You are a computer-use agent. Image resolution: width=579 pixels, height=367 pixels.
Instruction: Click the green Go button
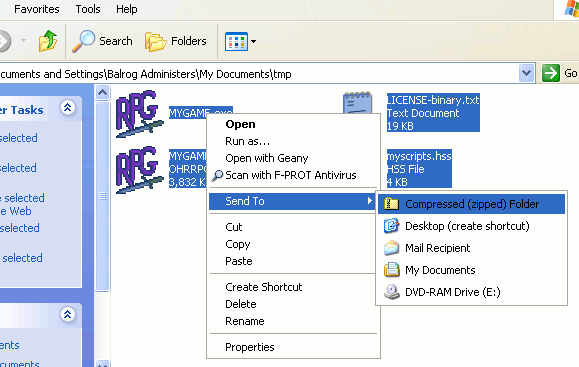click(x=559, y=73)
